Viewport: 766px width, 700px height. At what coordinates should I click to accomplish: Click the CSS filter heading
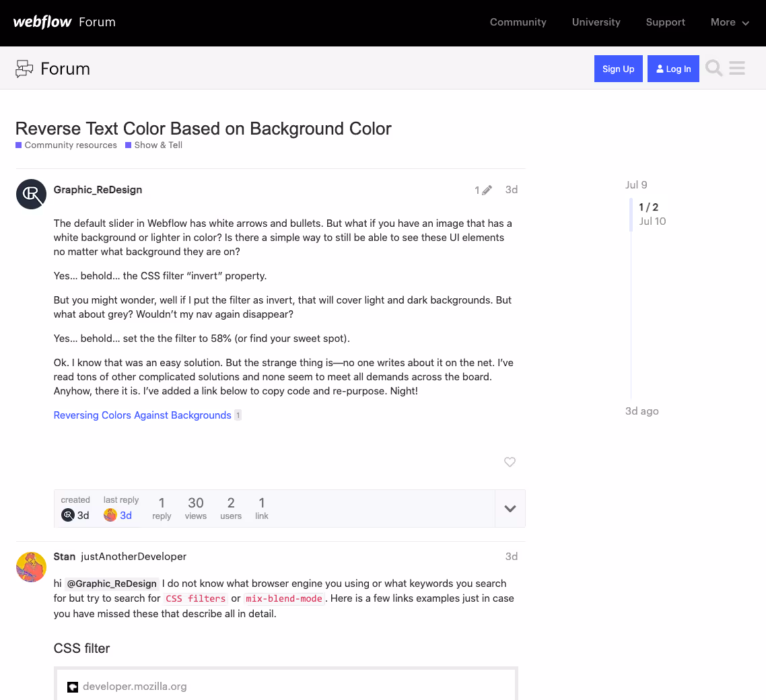[x=81, y=648]
